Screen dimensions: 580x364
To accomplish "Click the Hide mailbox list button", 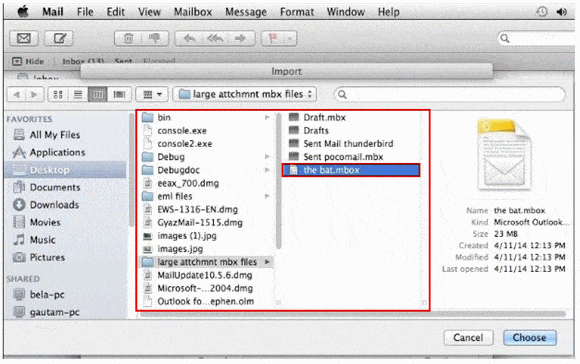I will point(28,61).
